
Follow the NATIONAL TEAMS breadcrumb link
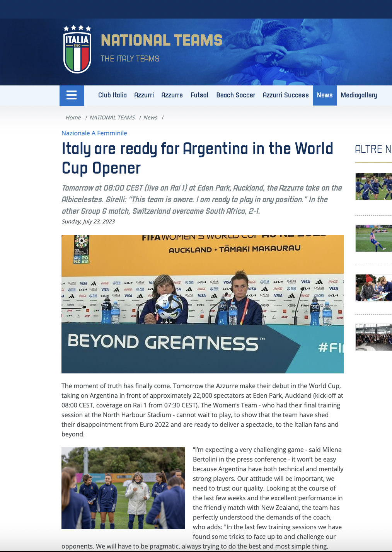coord(112,118)
